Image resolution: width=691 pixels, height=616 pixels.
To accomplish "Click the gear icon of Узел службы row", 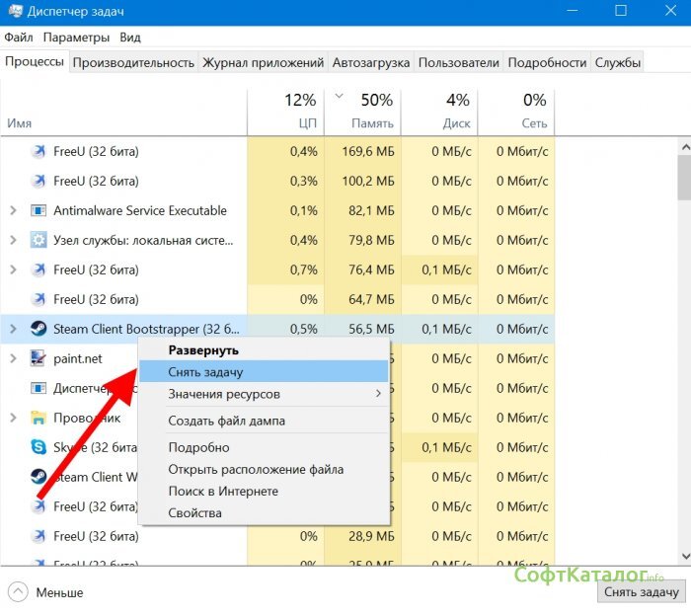I will point(38,240).
